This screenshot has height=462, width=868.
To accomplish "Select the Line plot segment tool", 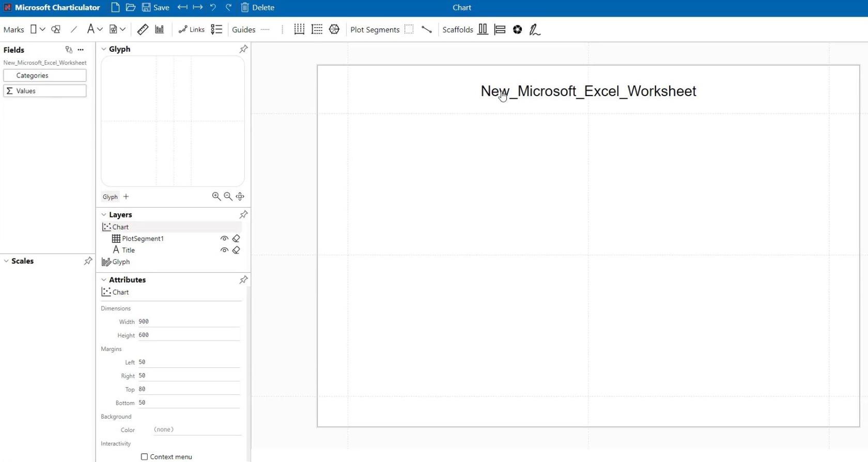I will [427, 29].
